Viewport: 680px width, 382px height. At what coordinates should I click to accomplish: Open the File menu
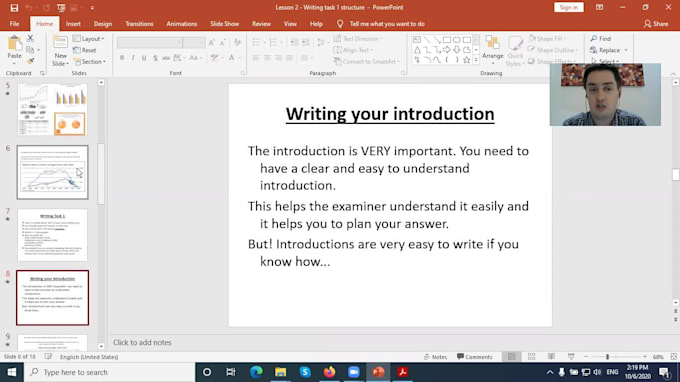(x=14, y=24)
